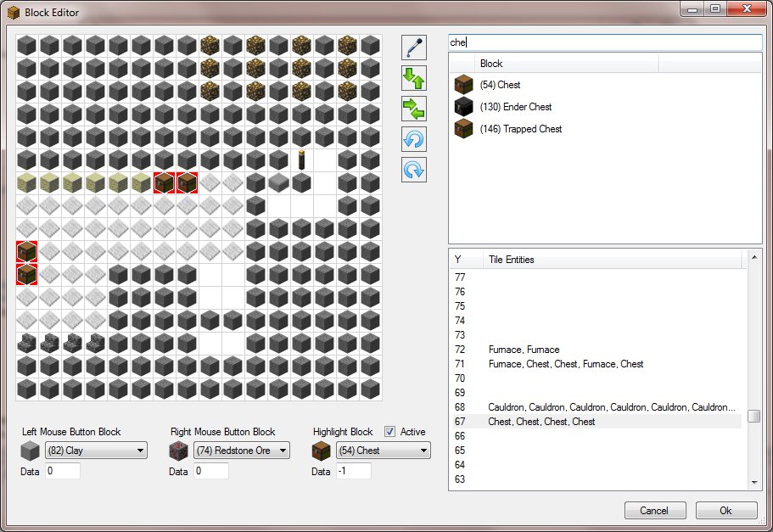Screen dimensions: 773x532
Task: Click the Block Editor title bar icon
Action: pyautogui.click(x=14, y=13)
